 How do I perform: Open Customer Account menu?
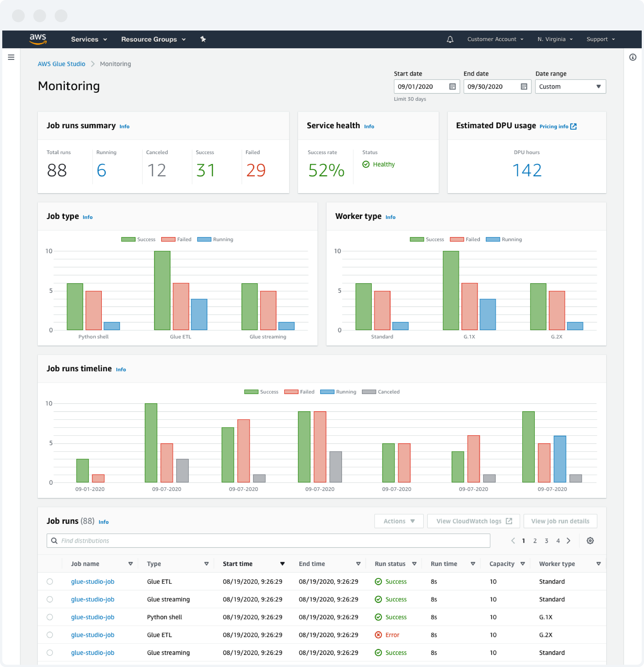(x=495, y=39)
